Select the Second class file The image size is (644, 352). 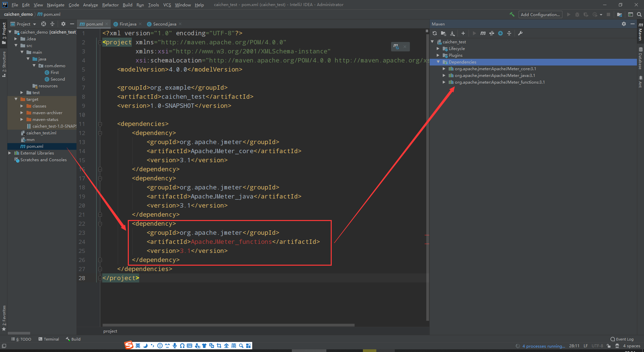[x=58, y=79]
